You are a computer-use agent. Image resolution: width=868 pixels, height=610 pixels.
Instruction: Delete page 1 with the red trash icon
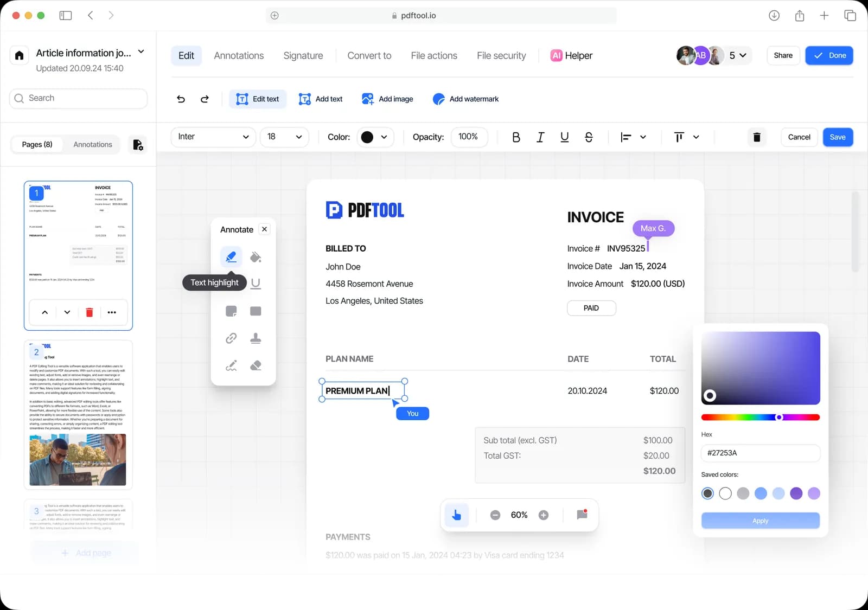(x=90, y=312)
